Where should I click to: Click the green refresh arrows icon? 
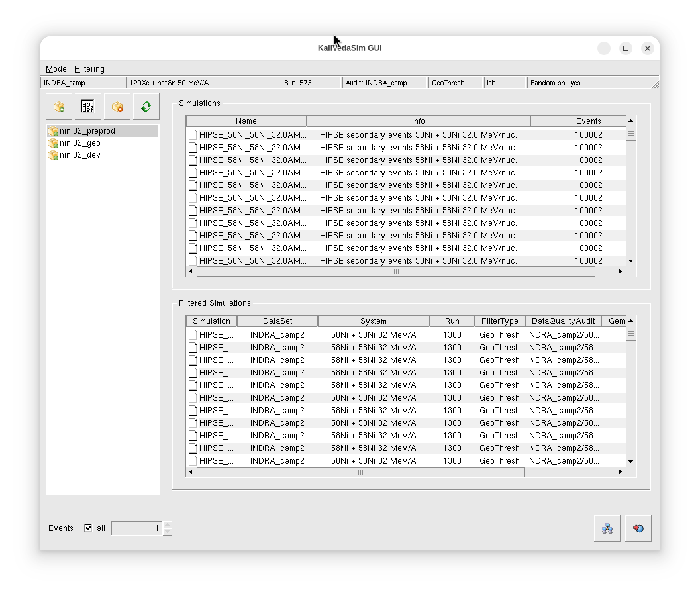146,107
